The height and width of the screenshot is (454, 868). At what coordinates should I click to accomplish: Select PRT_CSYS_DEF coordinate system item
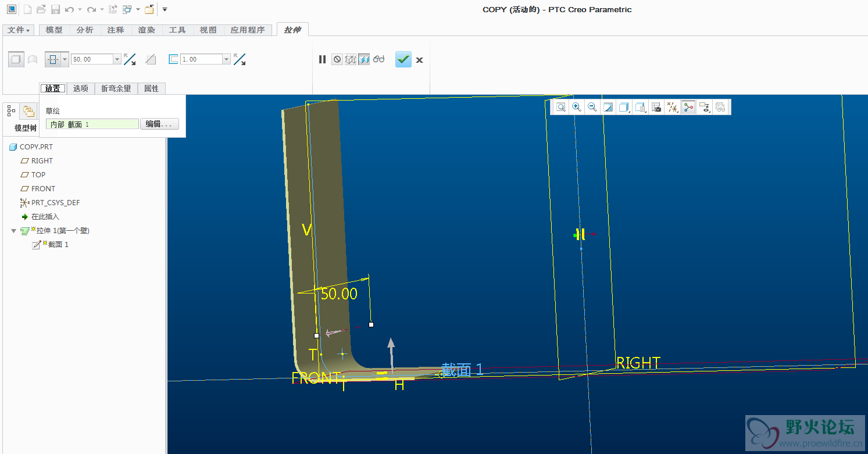tap(50, 203)
